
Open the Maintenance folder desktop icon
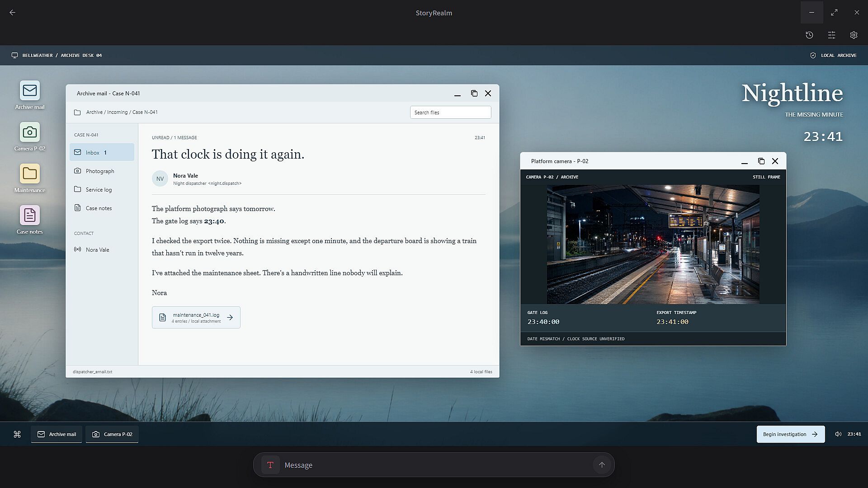pos(30,178)
